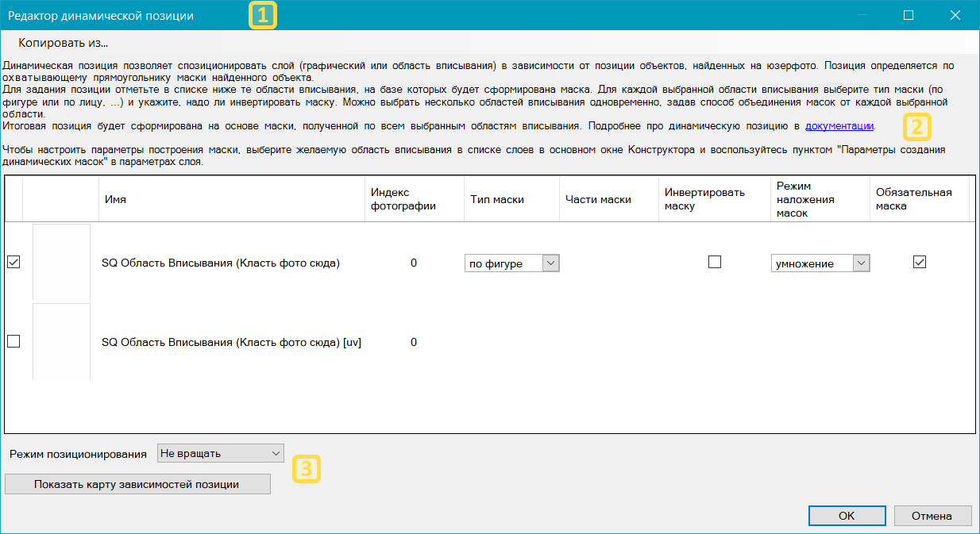Confirm the dialog with OK
This screenshot has width=980, height=534.
coord(847,516)
